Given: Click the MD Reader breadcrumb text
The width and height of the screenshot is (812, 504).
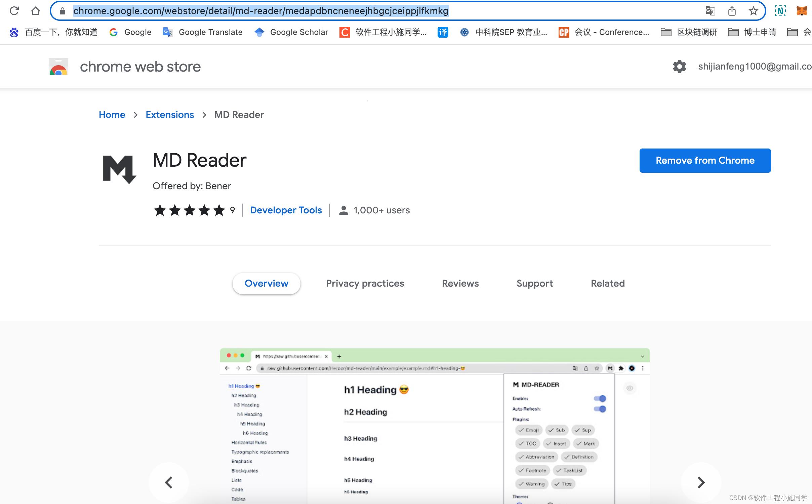Looking at the screenshot, I should tap(239, 115).
